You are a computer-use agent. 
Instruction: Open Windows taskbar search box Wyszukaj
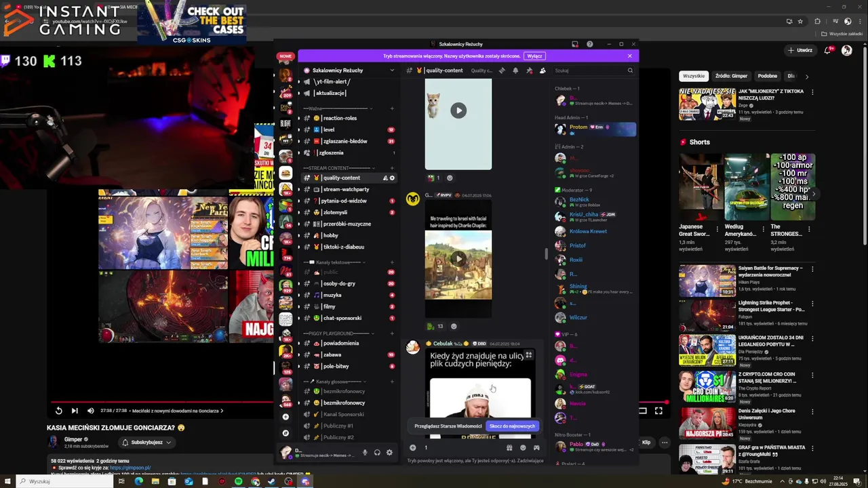tap(64, 481)
